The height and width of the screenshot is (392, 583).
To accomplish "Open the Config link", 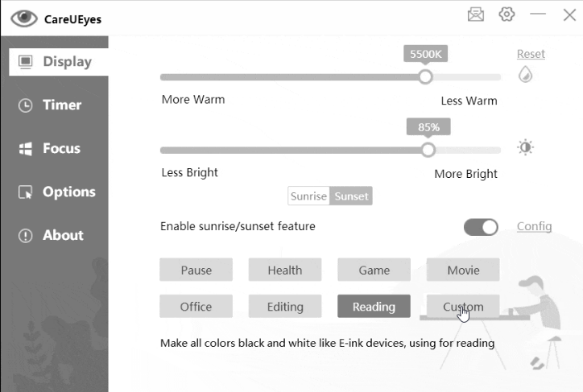I will 534,226.
